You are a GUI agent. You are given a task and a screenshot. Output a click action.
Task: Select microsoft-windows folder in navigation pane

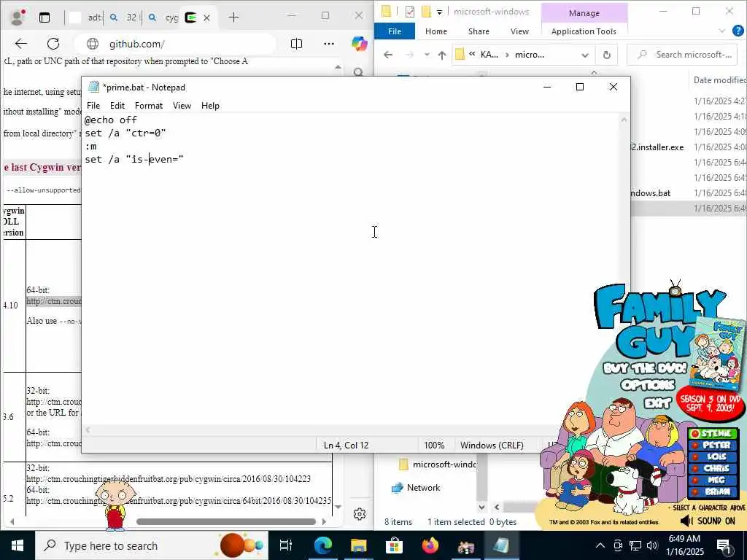point(436,464)
